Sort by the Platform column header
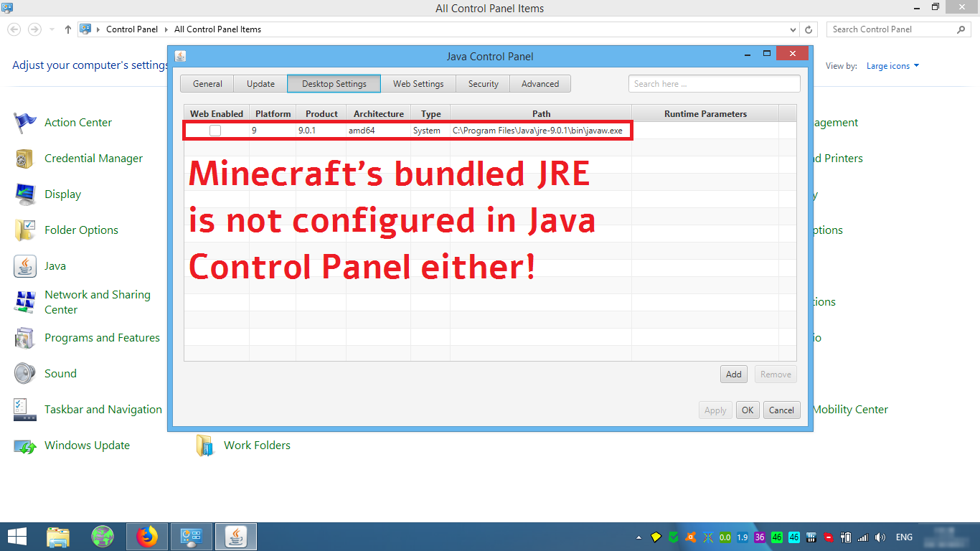This screenshot has width=980, height=551. [x=273, y=113]
